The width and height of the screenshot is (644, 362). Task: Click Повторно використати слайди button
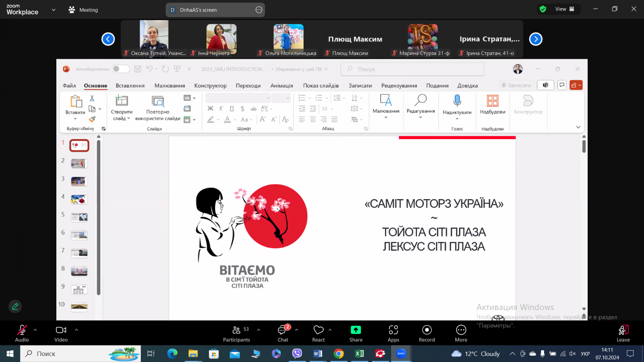point(158,108)
